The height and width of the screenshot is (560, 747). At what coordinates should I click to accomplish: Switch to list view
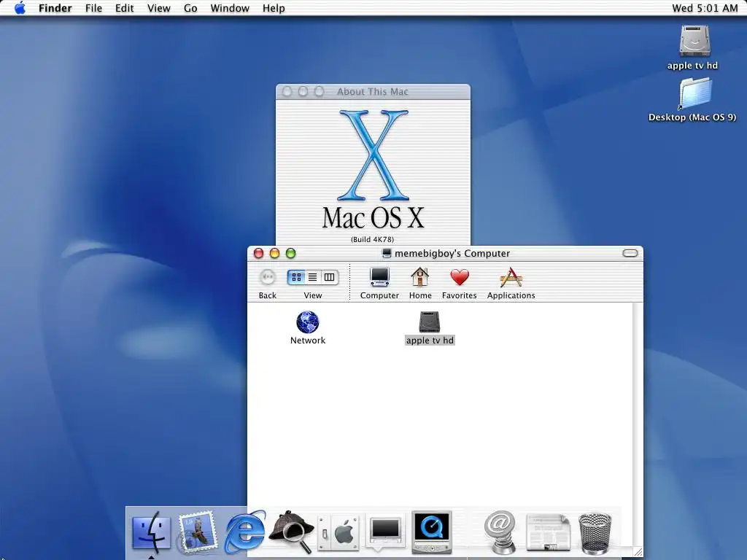312,277
